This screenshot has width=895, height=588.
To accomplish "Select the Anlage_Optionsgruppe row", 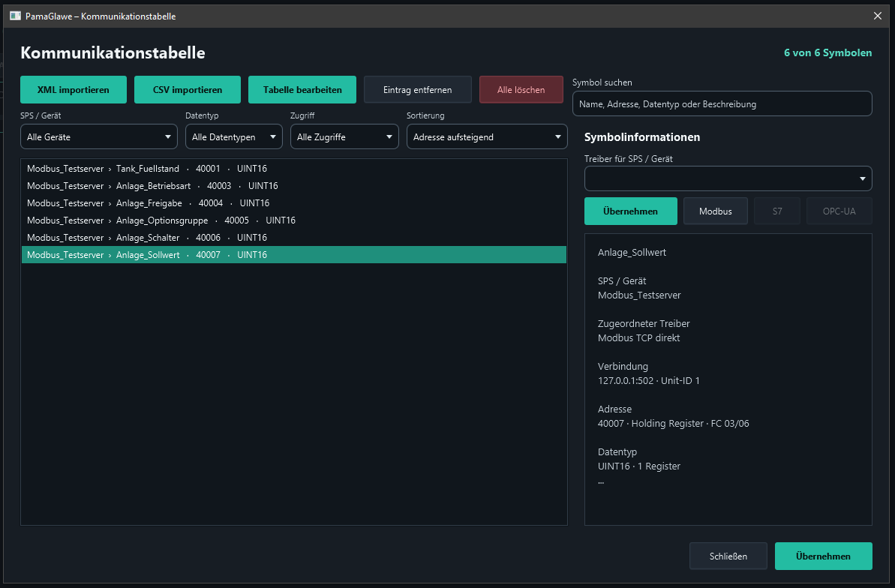I will [294, 220].
